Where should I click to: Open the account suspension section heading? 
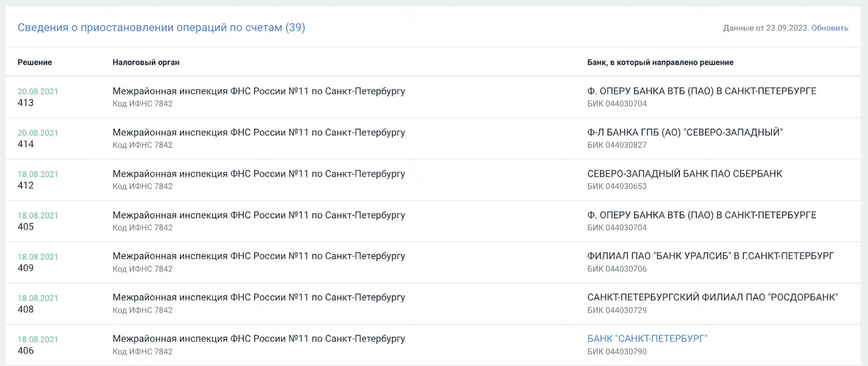[x=161, y=27]
